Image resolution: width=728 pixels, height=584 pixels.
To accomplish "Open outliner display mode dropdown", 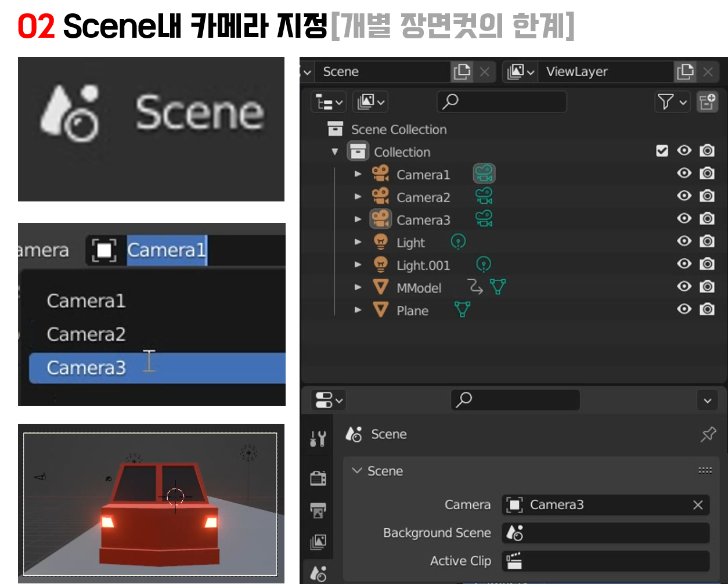I will [370, 102].
